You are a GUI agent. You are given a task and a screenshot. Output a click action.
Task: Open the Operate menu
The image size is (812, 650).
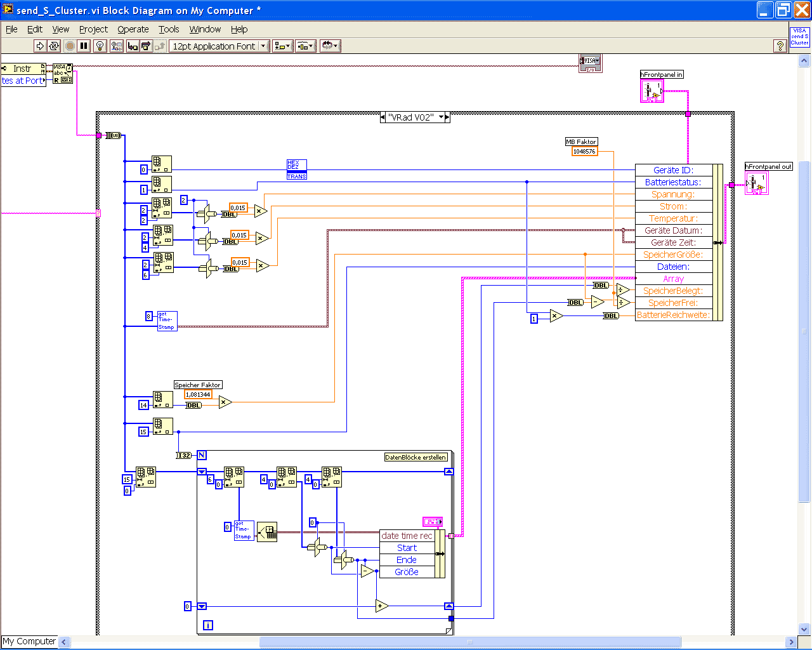pyautogui.click(x=133, y=29)
